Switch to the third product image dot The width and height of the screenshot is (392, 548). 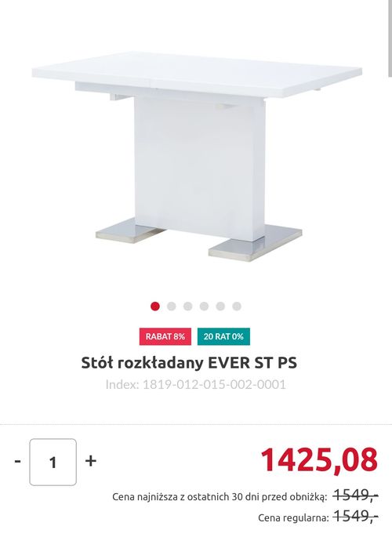[188, 307]
